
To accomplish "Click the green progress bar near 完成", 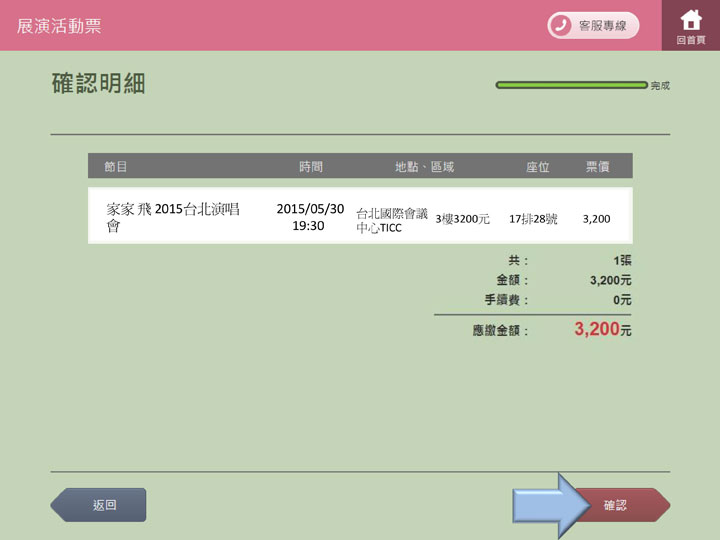I will click(x=571, y=85).
